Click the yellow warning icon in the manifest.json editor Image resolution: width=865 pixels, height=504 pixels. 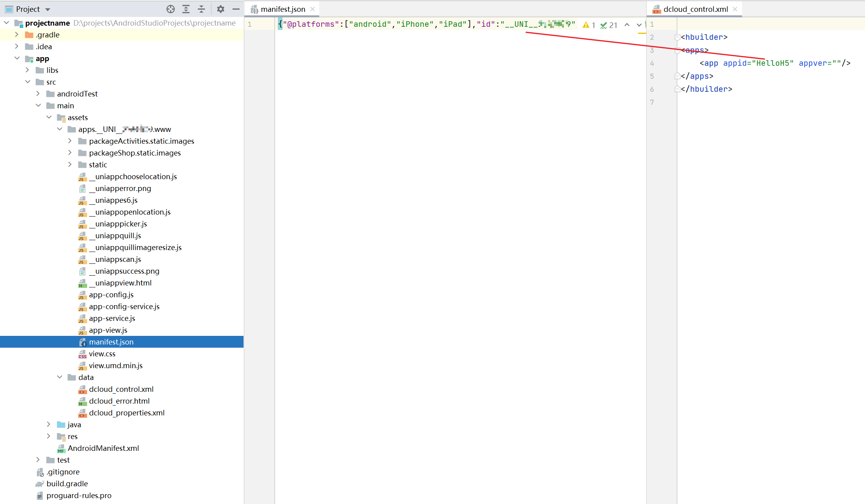586,25
